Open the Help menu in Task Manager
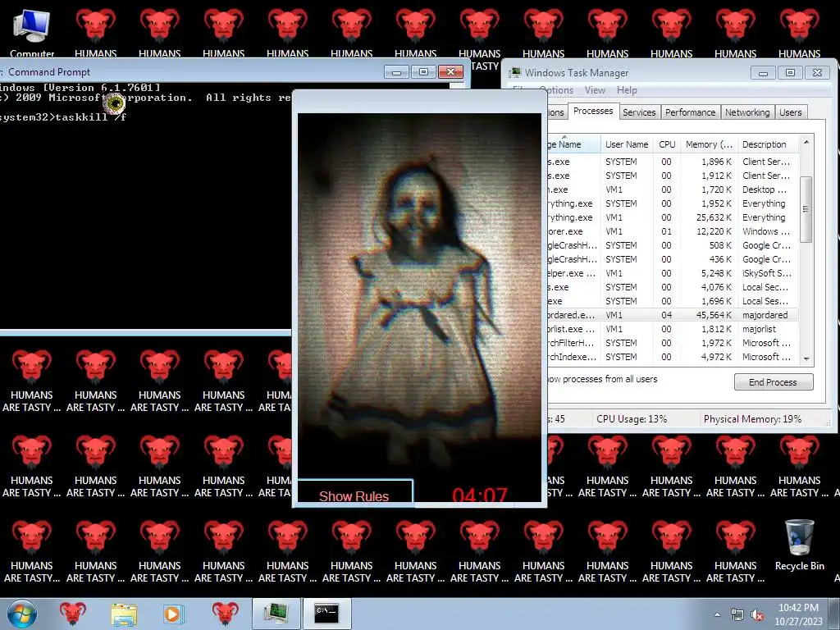The image size is (840, 630). click(x=627, y=90)
